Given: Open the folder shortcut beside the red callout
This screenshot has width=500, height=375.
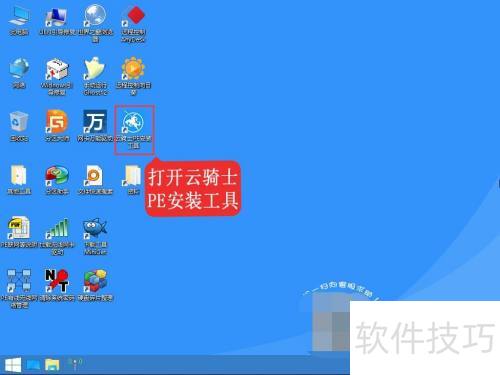Looking at the screenshot, I should click(132, 176).
